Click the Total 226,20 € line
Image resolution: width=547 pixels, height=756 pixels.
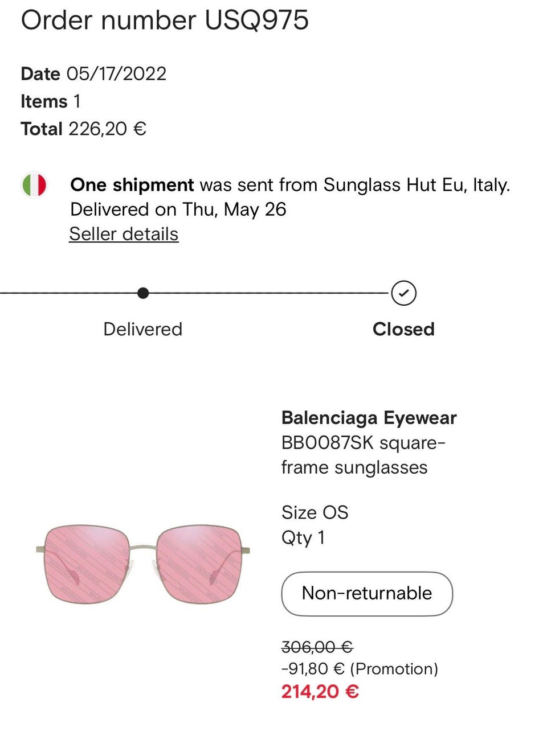[x=84, y=129]
